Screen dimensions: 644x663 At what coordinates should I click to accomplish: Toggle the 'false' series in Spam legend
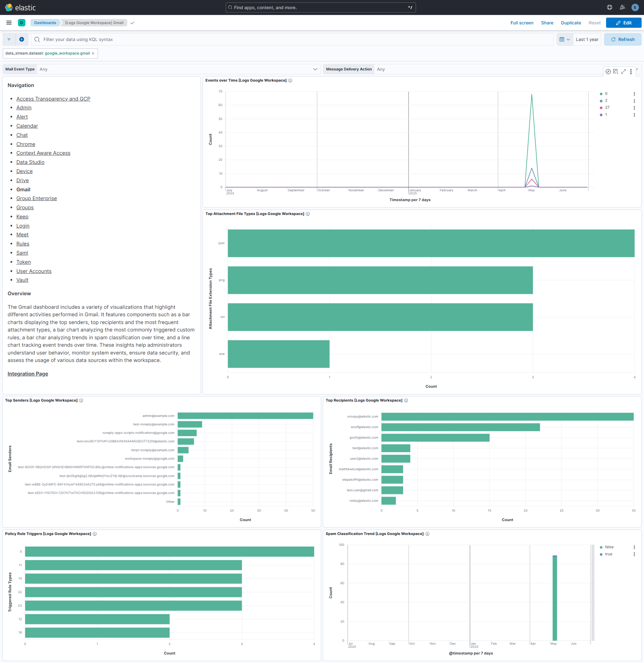point(609,547)
